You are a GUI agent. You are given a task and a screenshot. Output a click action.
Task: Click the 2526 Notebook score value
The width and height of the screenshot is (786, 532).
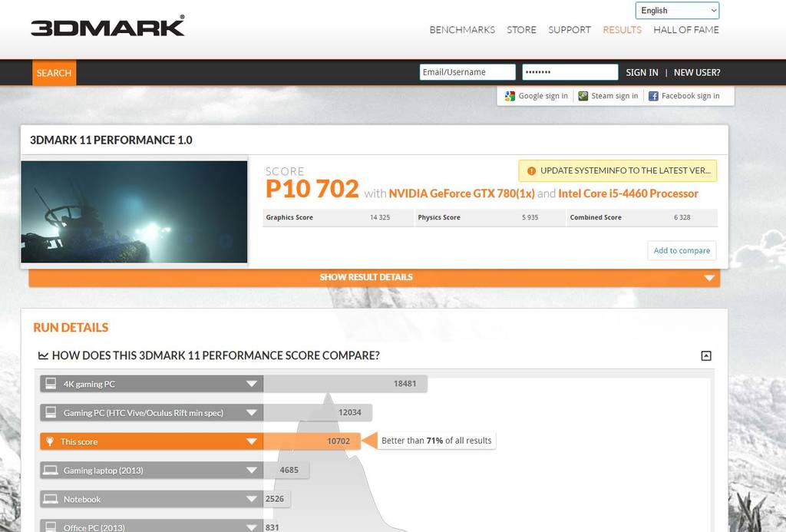tap(275, 499)
